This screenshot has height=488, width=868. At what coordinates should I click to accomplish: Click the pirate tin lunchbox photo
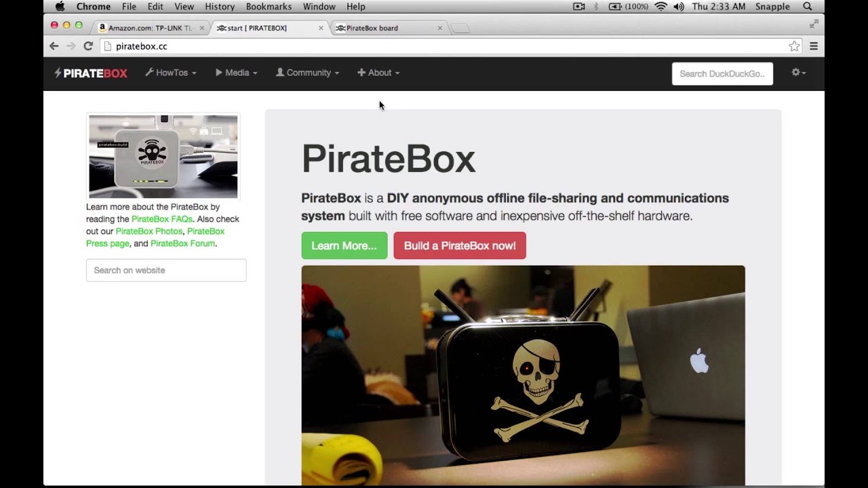tap(523, 375)
